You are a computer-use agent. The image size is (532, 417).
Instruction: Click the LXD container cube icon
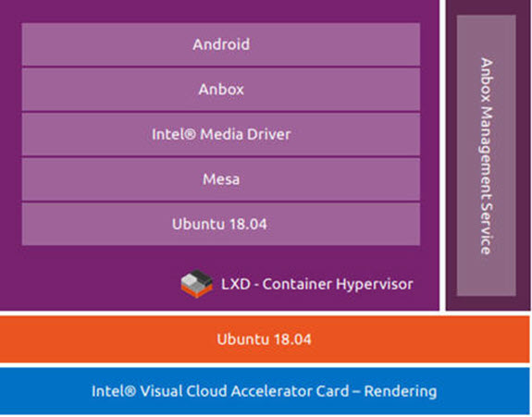196,284
